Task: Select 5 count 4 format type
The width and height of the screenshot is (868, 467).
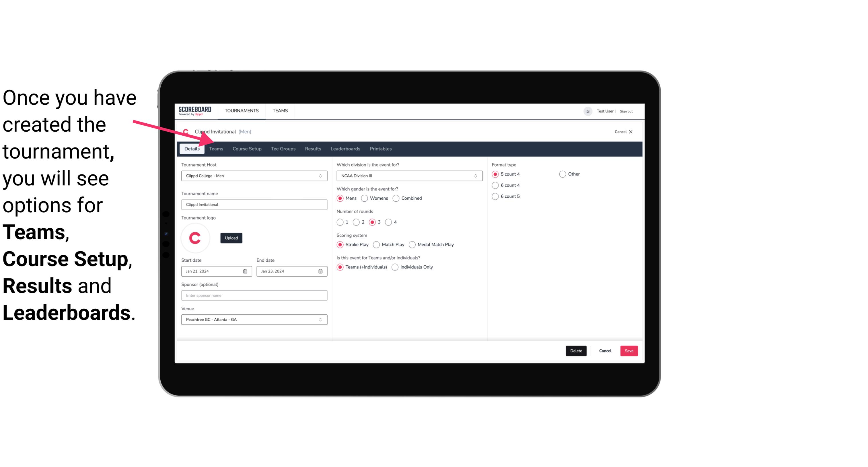Action: tap(495, 174)
